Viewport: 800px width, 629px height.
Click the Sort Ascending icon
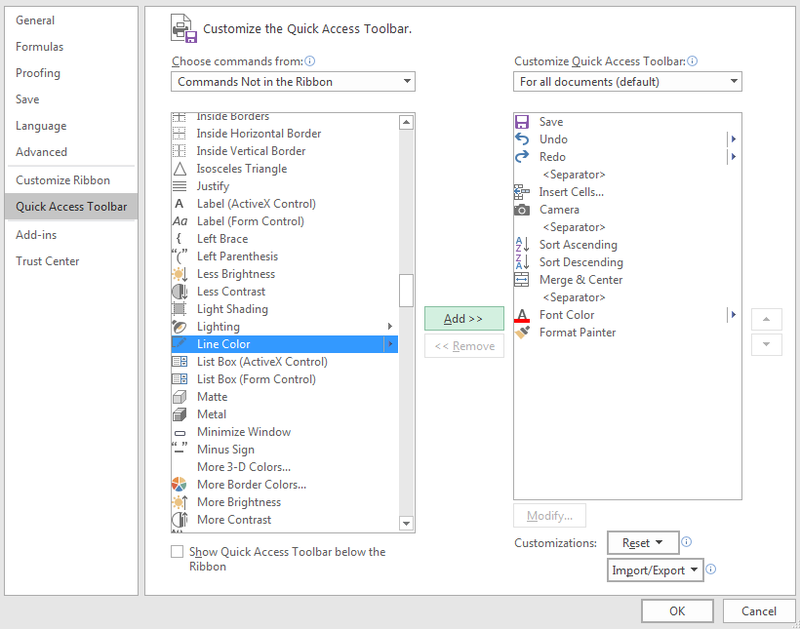[522, 244]
